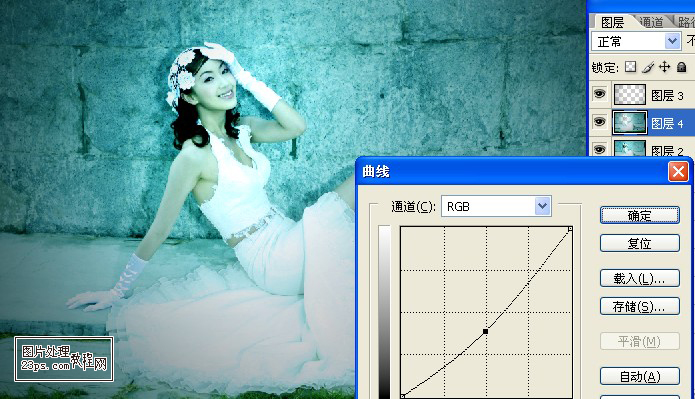Click 存储(S)... to save the curve
Image resolution: width=695 pixels, height=399 pixels.
coord(640,306)
